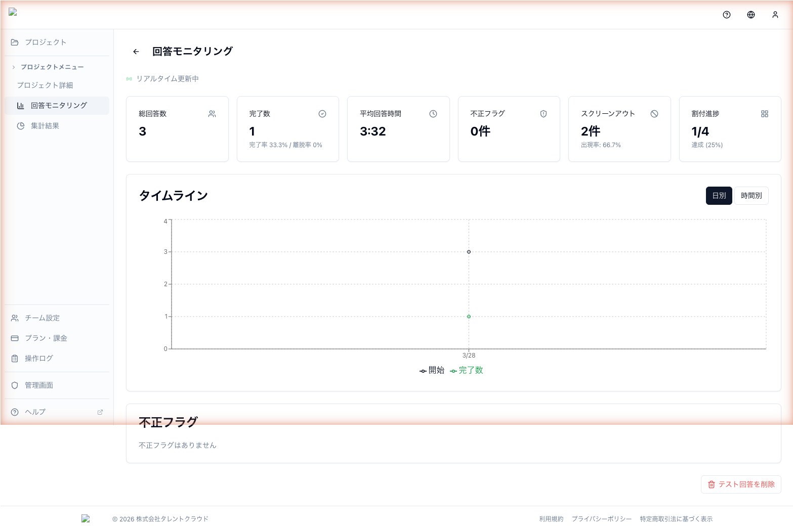Open 集計結果 in the sidebar

coord(45,126)
